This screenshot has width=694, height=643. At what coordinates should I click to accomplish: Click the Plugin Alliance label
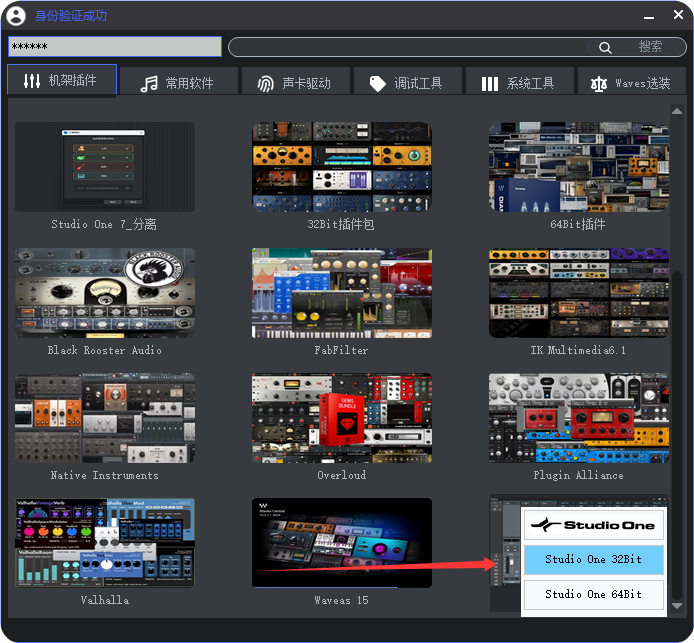578,476
